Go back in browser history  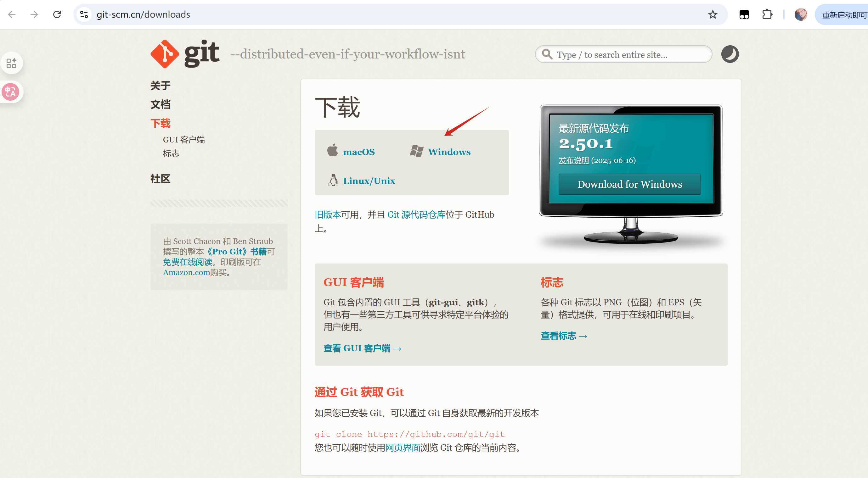click(12, 14)
